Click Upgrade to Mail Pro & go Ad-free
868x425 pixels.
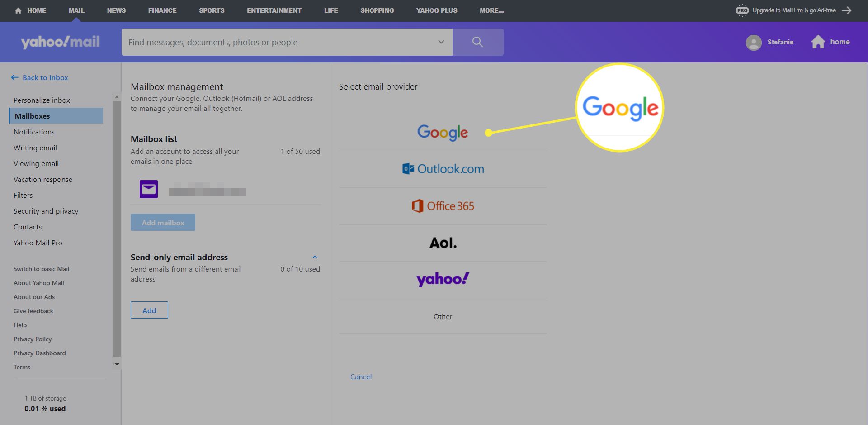(x=794, y=10)
